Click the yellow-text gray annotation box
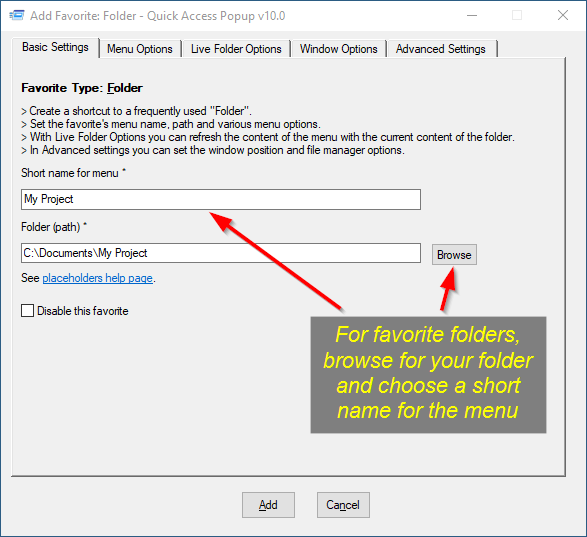The image size is (587, 537). coord(428,375)
